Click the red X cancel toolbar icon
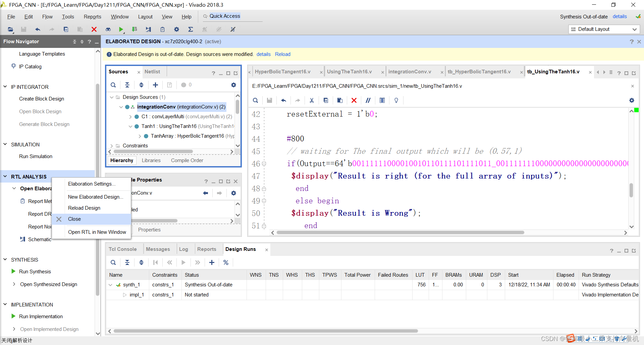Screen dimensions: 644x345 (94, 29)
